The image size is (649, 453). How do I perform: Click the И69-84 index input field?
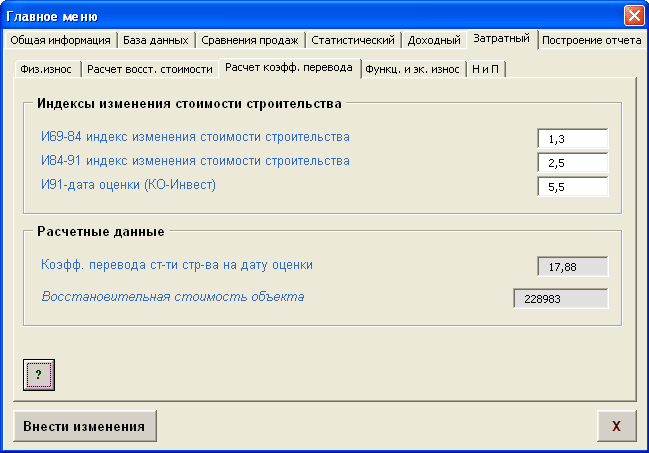[572, 139]
